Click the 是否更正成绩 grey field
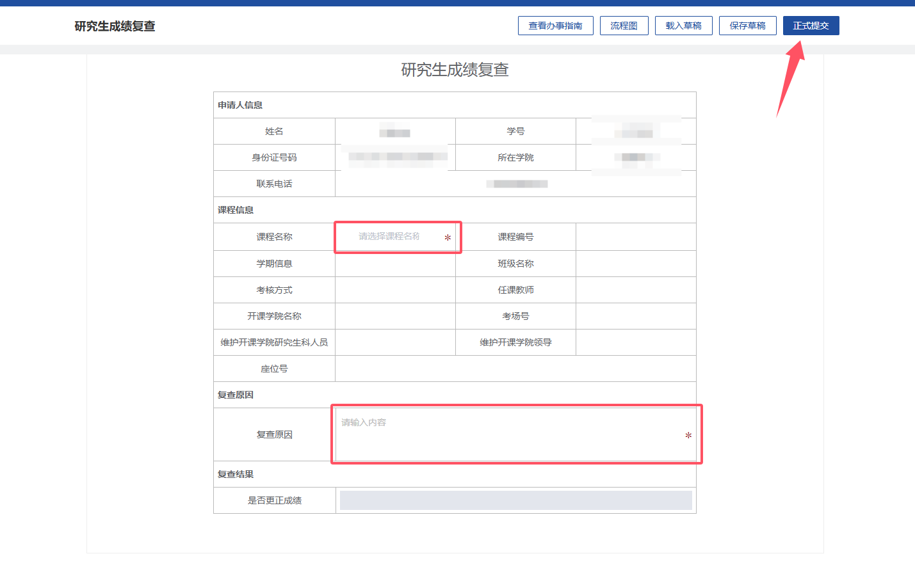Image resolution: width=915 pixels, height=588 pixels. click(x=515, y=500)
